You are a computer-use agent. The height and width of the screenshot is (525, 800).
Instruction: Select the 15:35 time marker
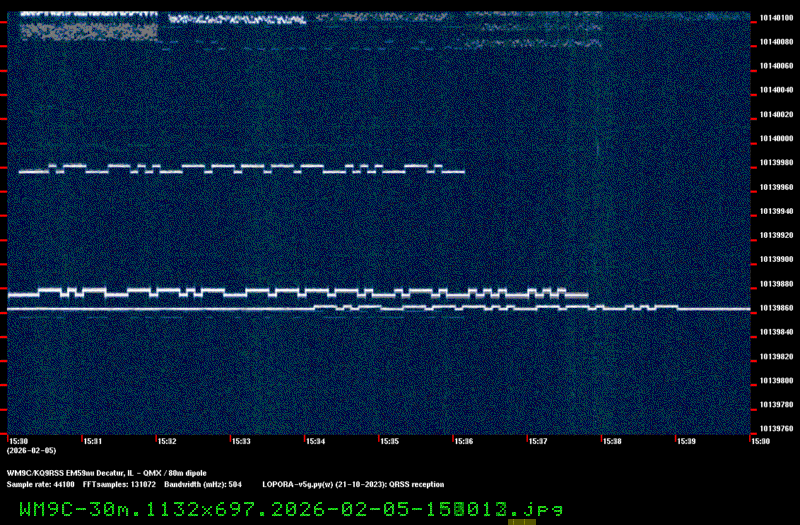[390, 441]
